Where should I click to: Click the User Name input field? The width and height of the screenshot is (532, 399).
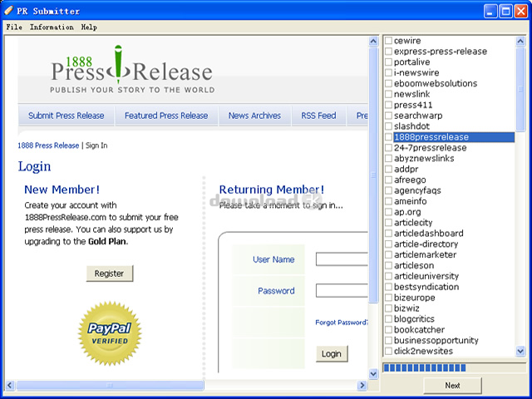tap(342, 259)
